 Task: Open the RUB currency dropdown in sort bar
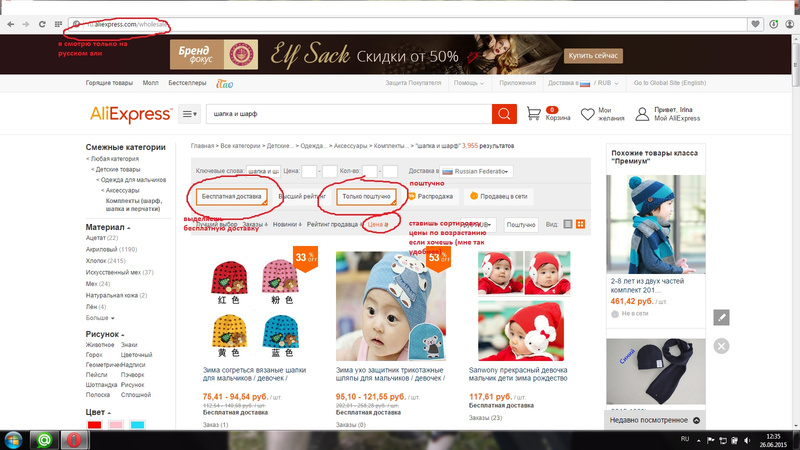tap(478, 224)
